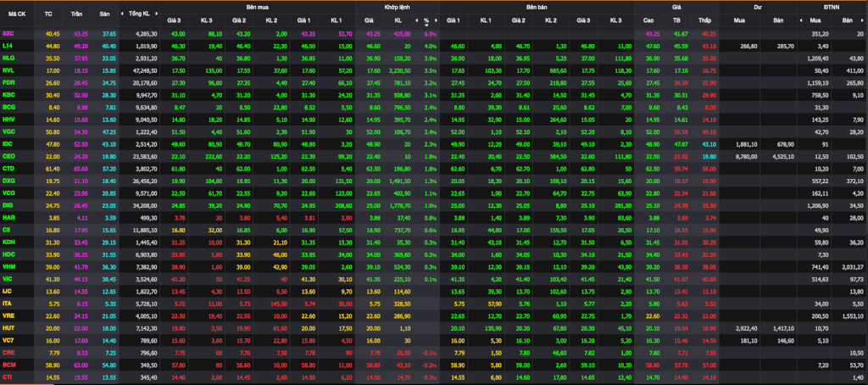Sort by the Sàn floor price header

tap(104, 14)
